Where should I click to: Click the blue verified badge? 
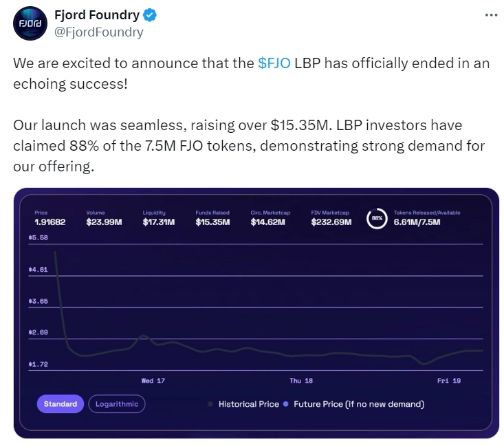pyautogui.click(x=149, y=15)
